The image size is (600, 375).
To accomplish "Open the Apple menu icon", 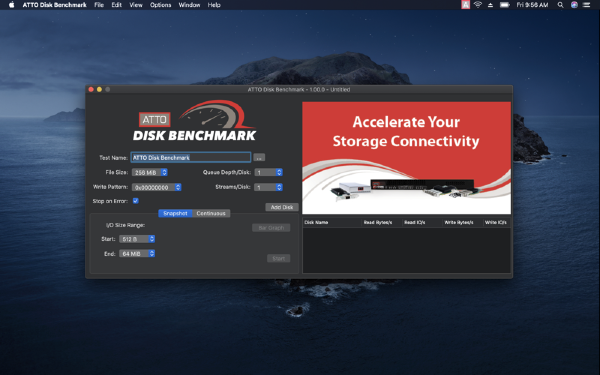I will coord(11,5).
